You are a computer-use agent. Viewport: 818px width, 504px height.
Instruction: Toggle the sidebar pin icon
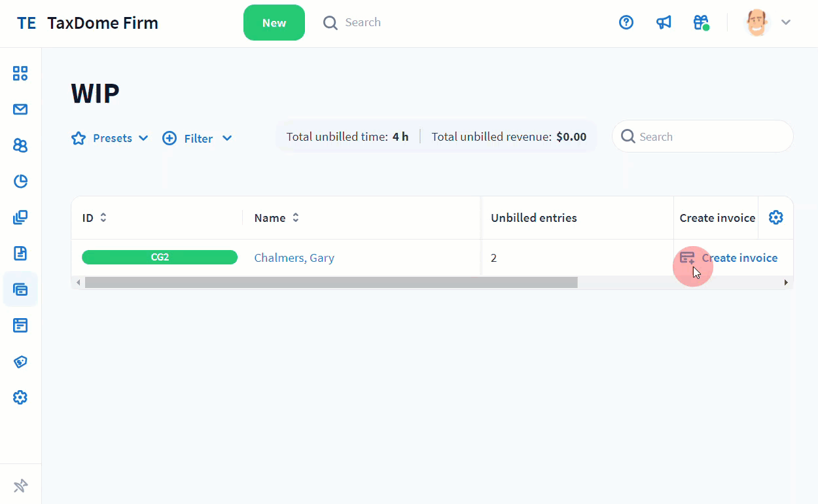pyautogui.click(x=20, y=486)
